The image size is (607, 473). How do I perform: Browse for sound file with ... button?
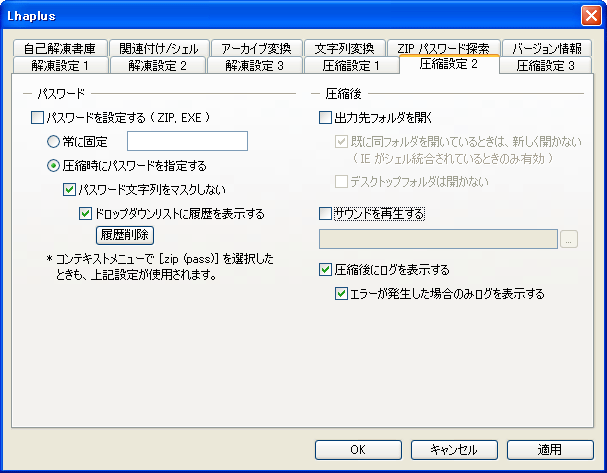coord(569,239)
